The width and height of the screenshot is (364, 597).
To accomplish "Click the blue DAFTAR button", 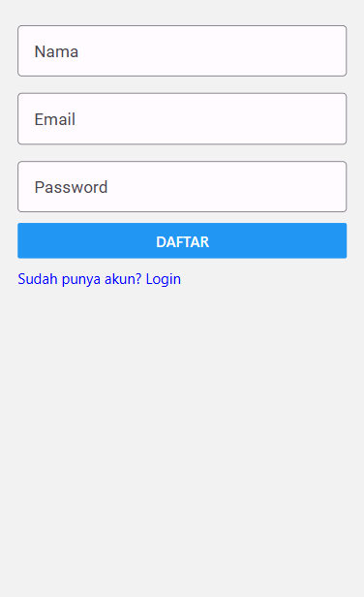I will [182, 240].
